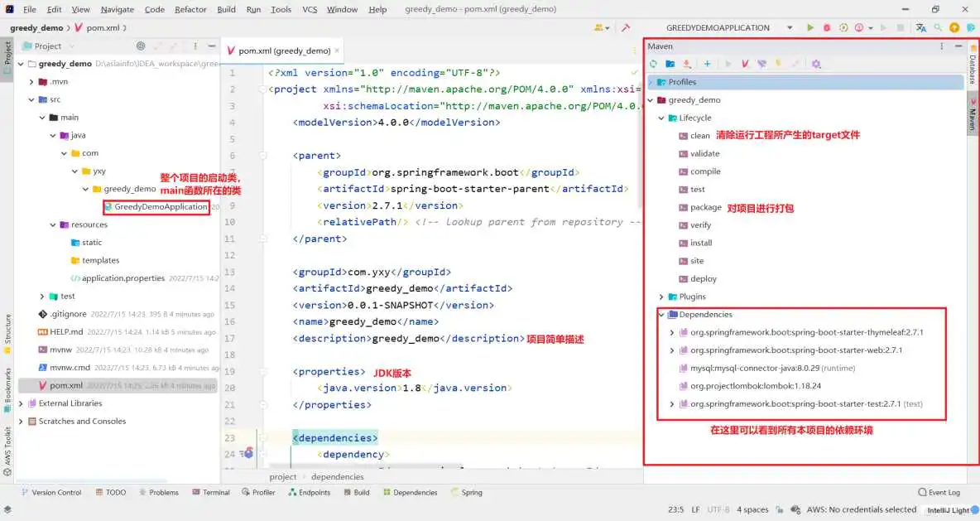980x521 pixels.
Task: Click the Execute Maven Goal plus icon
Action: tap(706, 63)
